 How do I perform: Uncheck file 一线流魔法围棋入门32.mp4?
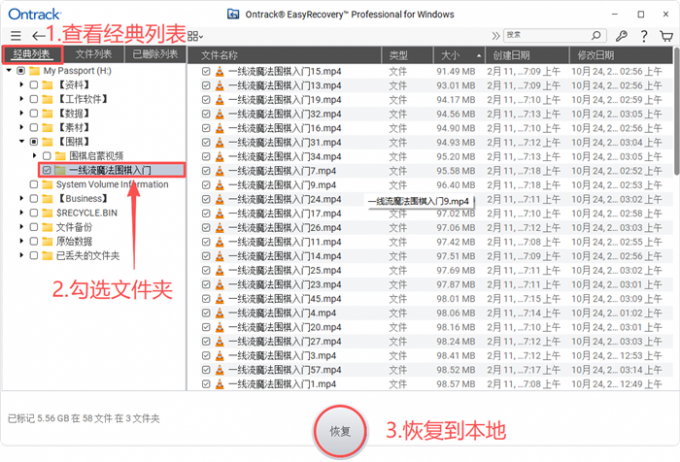(x=206, y=114)
